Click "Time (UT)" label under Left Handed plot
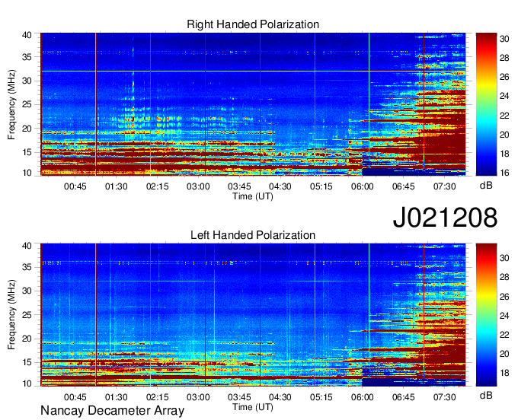 pyautogui.click(x=253, y=407)
